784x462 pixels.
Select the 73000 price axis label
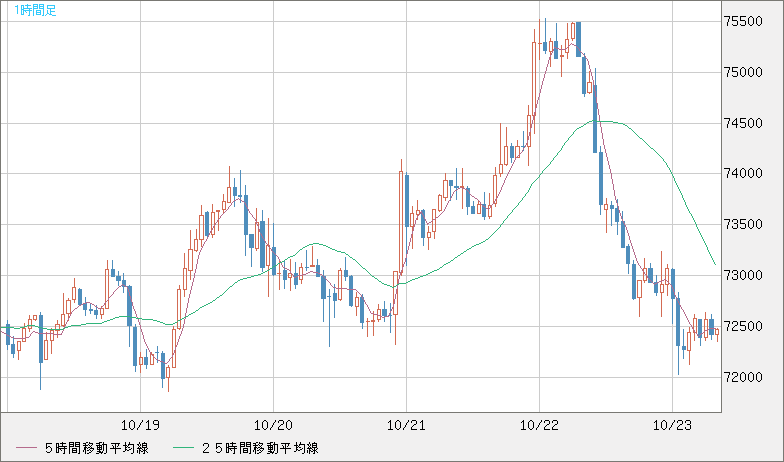pos(744,276)
